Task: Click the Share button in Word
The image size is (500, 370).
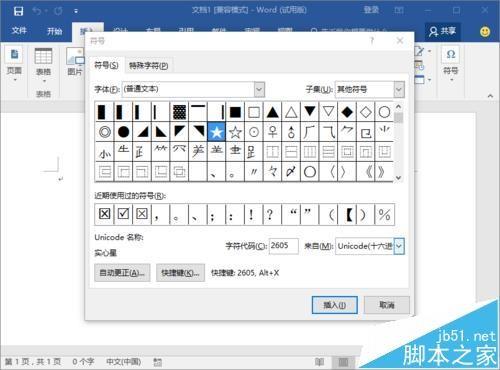Action: point(443,31)
